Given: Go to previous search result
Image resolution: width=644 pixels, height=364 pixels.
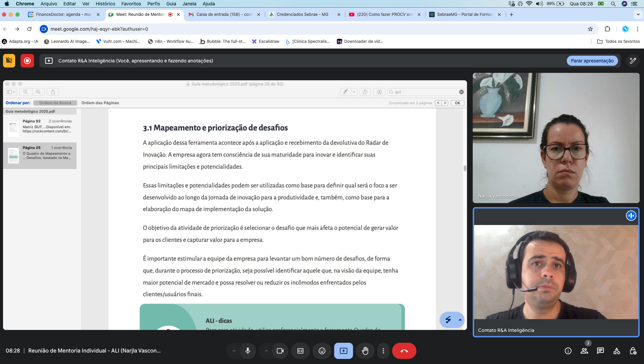Looking at the screenshot, I should [x=438, y=103].
